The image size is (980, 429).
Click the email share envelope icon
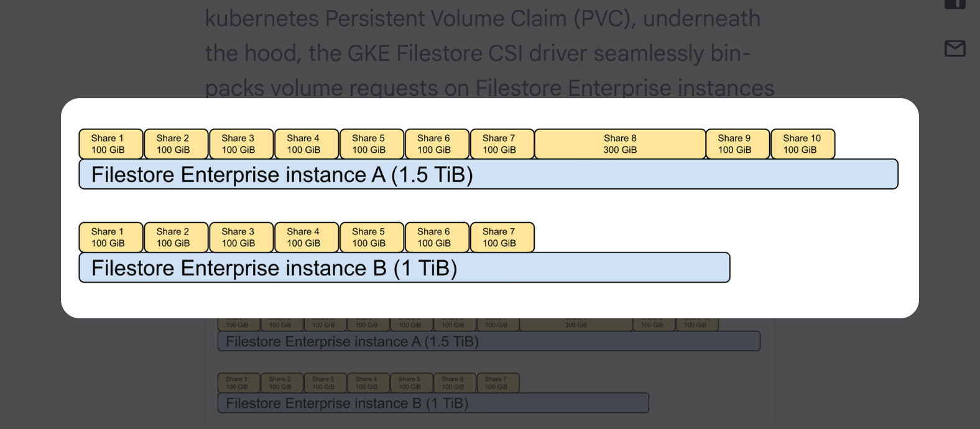pos(955,48)
